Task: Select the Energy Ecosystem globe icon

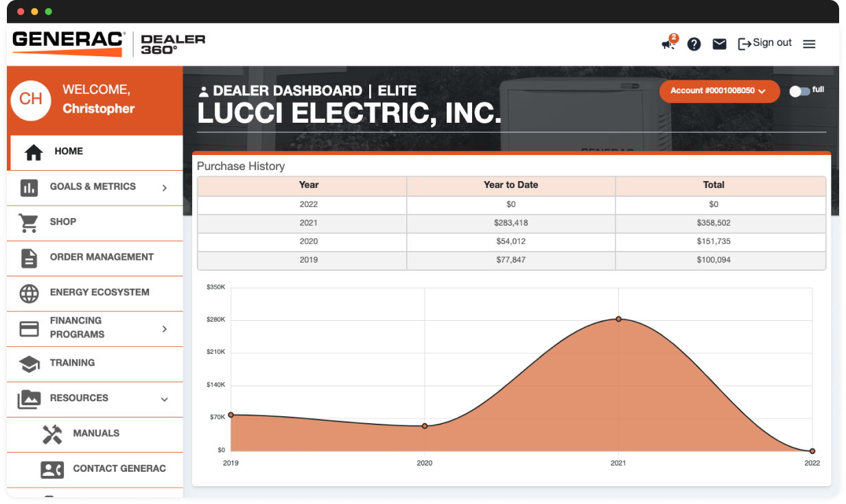Action: (30, 293)
